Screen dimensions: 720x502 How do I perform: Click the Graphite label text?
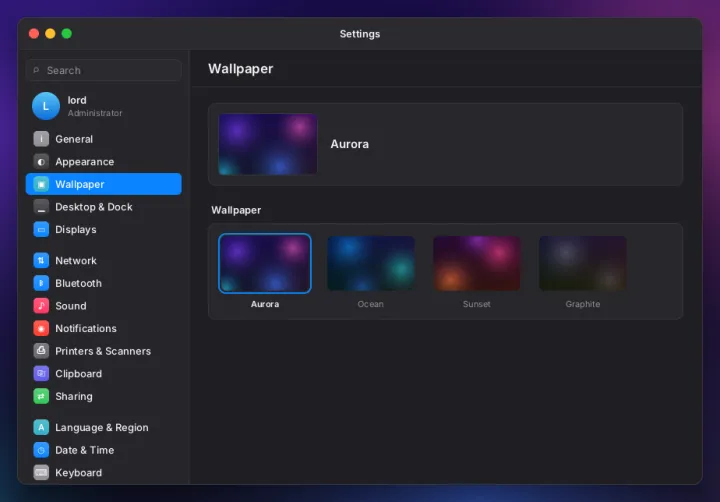click(x=583, y=304)
